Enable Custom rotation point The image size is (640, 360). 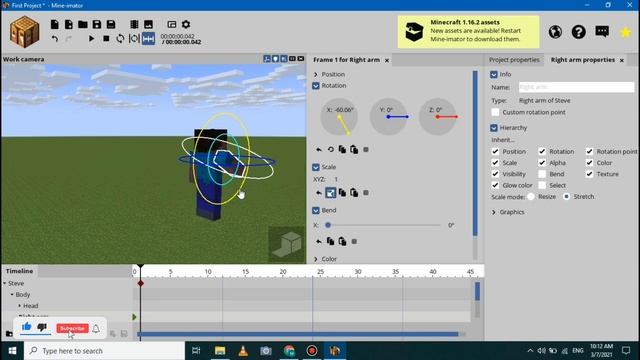pos(495,112)
